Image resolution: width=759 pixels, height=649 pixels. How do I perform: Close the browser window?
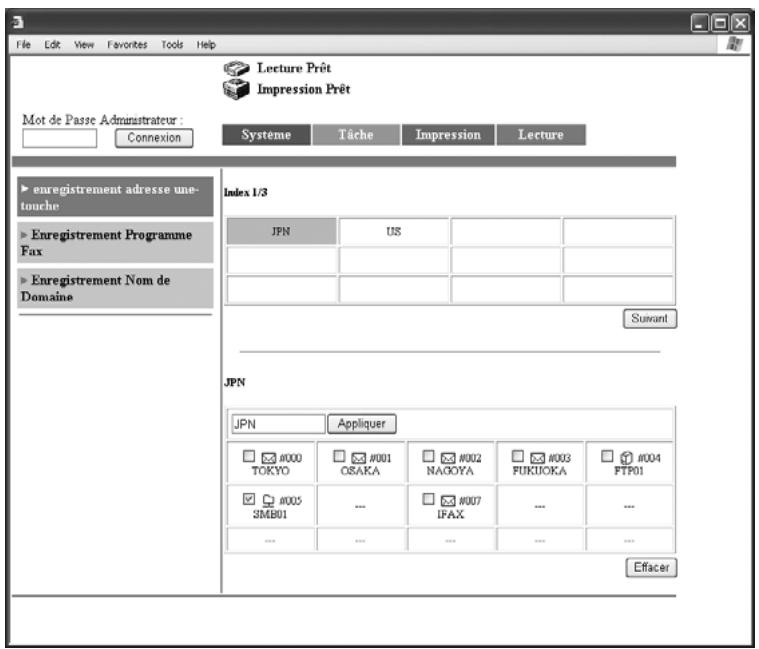pyautogui.click(x=740, y=23)
